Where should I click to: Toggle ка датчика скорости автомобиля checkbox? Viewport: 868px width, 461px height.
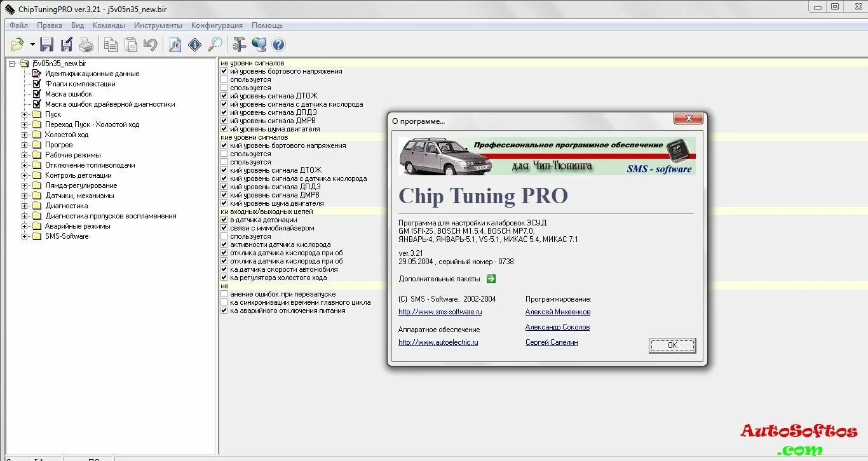tap(224, 269)
